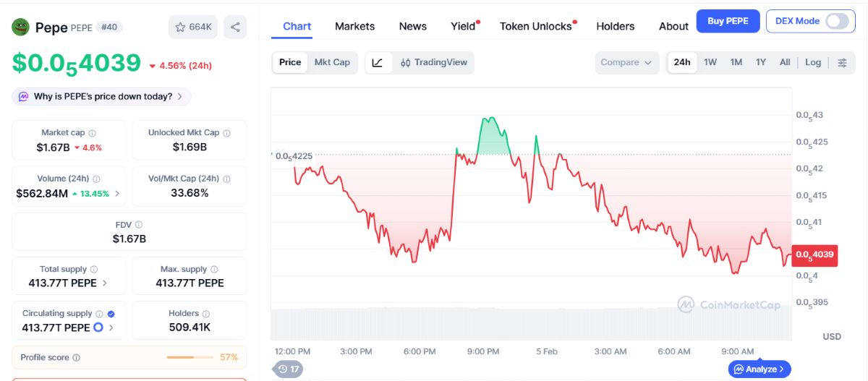This screenshot has height=381, width=868.
Task: Open the Compare dropdown
Action: pyautogui.click(x=627, y=62)
